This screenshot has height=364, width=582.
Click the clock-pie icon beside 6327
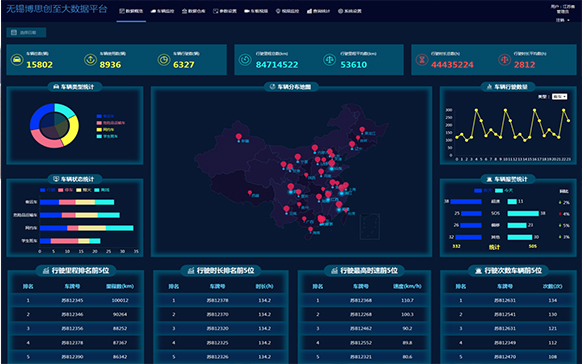pos(164,60)
